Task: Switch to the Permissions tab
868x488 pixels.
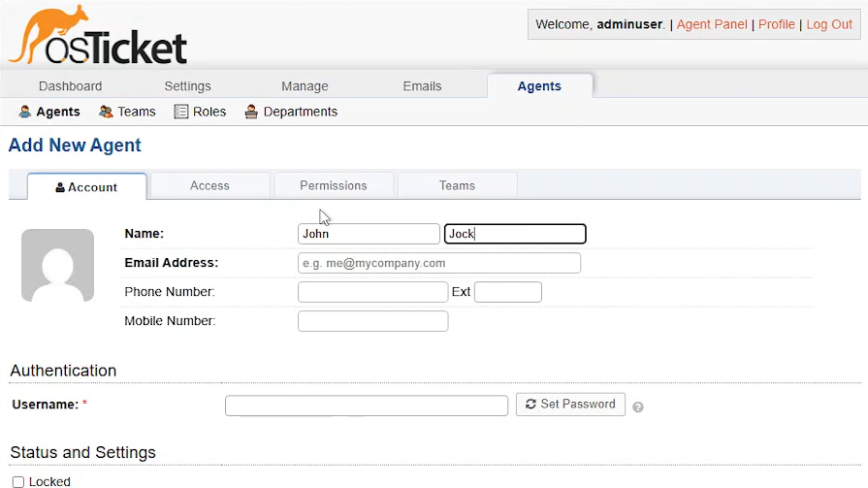Action: [x=334, y=185]
